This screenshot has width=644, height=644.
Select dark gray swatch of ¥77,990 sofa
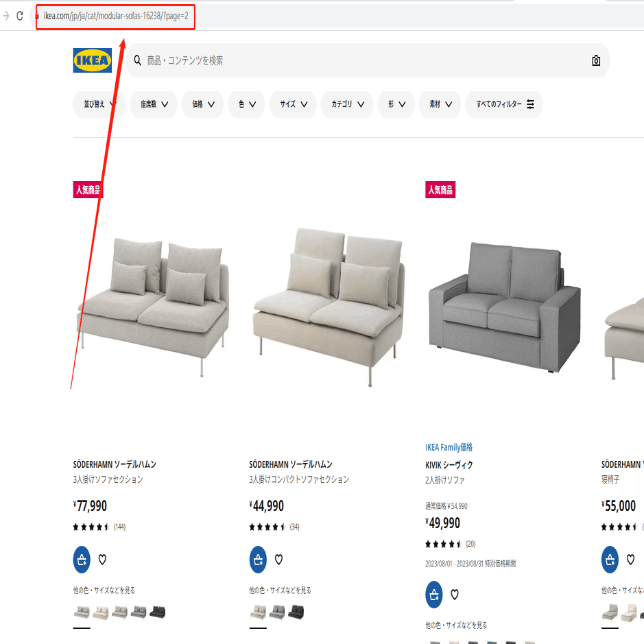coord(139,612)
